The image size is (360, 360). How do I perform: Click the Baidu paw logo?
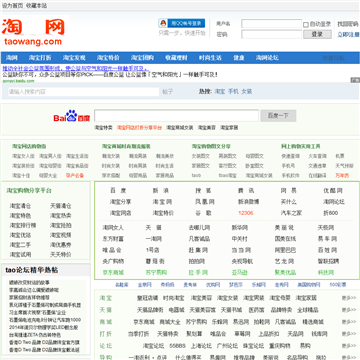click(72, 116)
